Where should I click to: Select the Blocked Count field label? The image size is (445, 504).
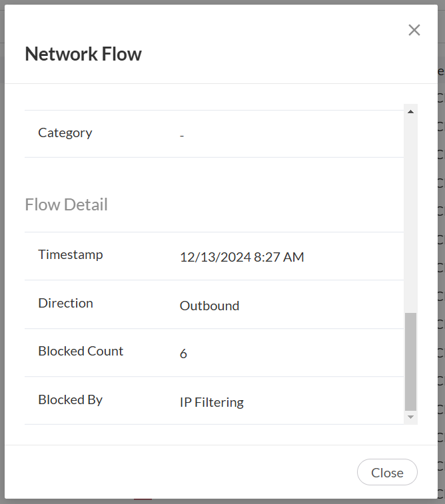coord(81,351)
